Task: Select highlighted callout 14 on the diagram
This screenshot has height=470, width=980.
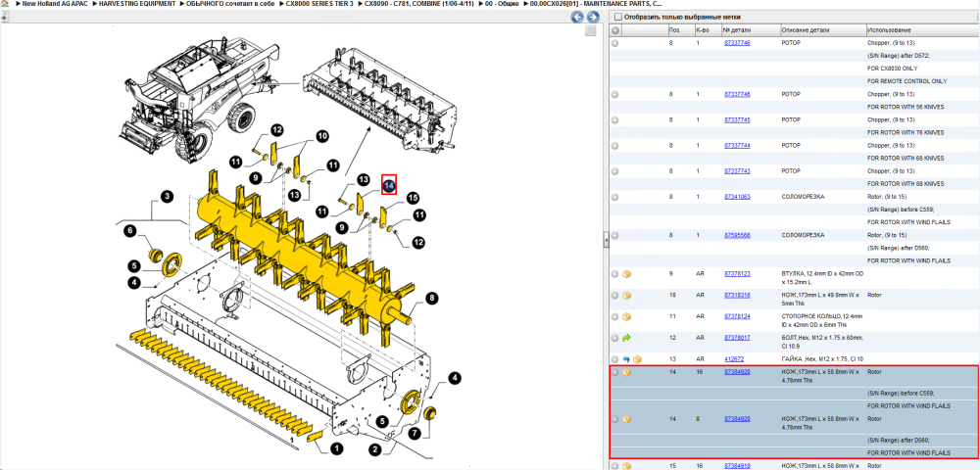Action: pyautogui.click(x=389, y=185)
